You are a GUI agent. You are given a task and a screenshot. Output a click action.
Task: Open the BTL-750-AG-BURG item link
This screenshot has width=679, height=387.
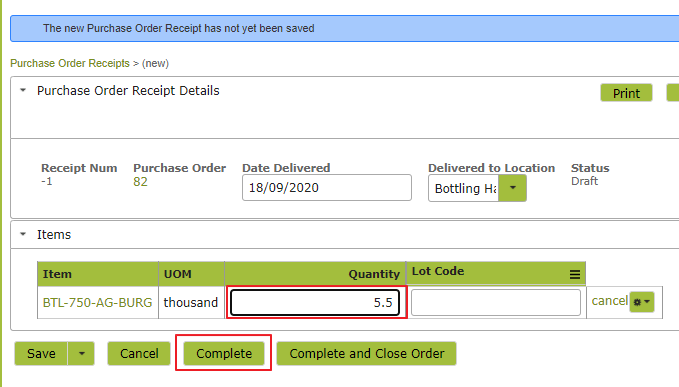pyautogui.click(x=97, y=302)
